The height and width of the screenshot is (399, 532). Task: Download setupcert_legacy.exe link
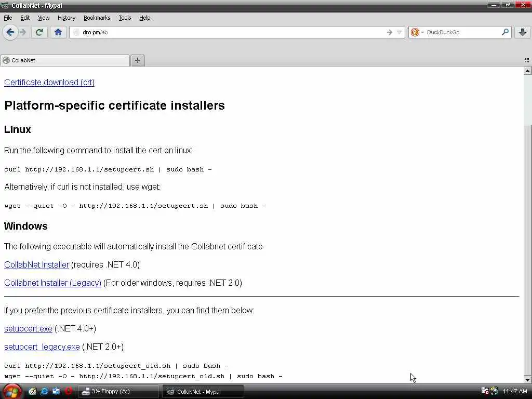42,347
